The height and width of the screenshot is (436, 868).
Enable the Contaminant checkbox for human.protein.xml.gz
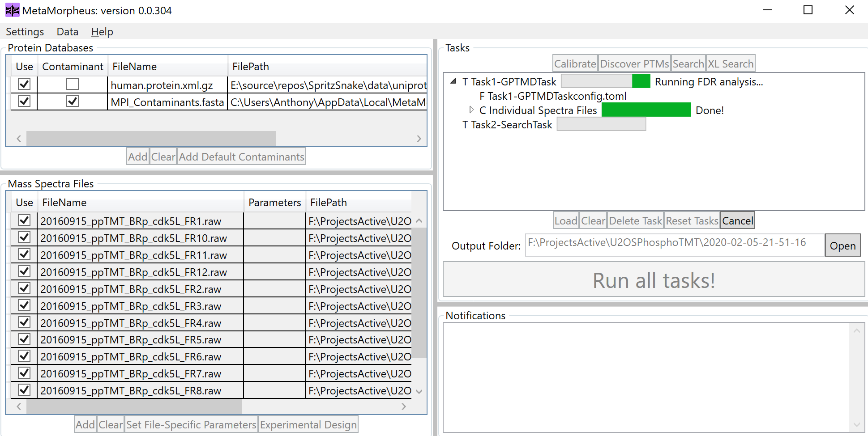72,84
